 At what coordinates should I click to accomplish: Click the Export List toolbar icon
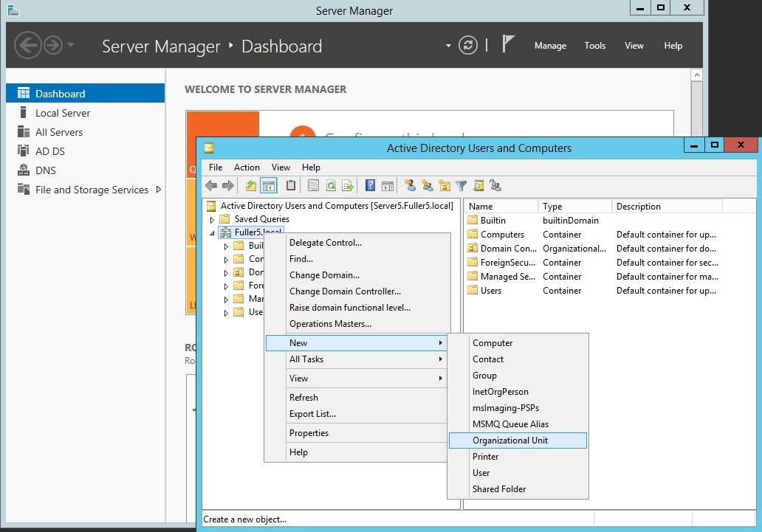348,186
